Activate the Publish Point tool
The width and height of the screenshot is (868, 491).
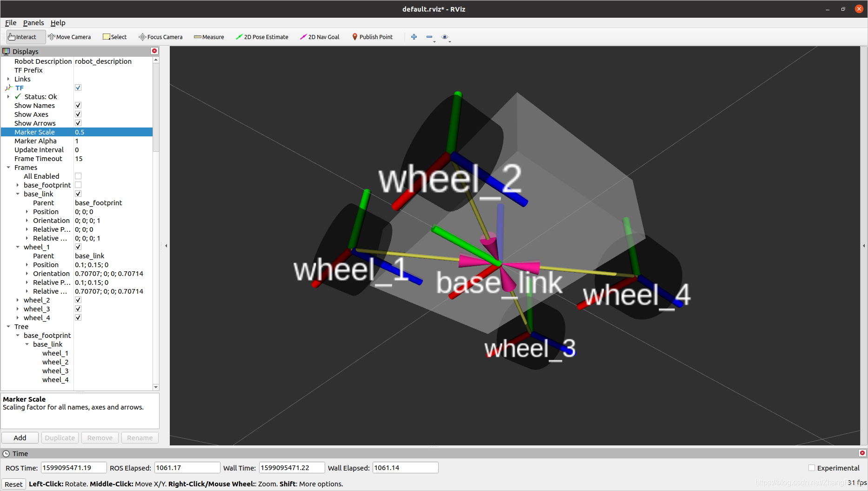click(372, 37)
